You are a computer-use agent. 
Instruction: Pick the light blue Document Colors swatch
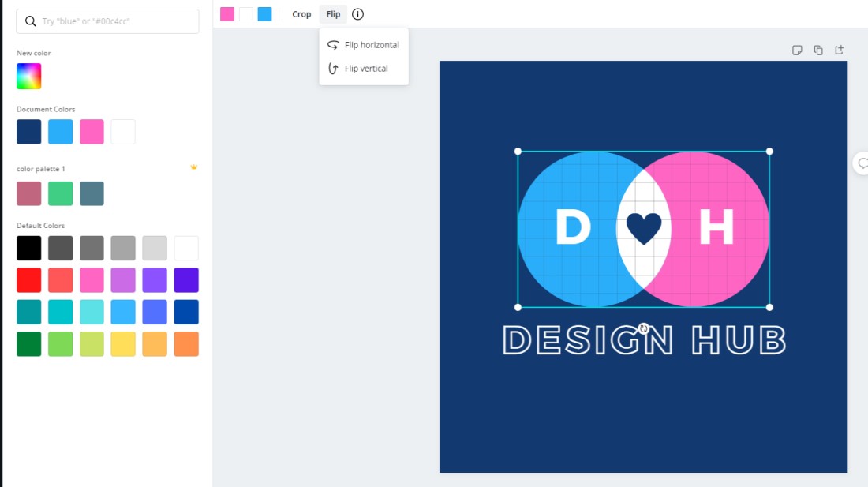[x=60, y=132]
